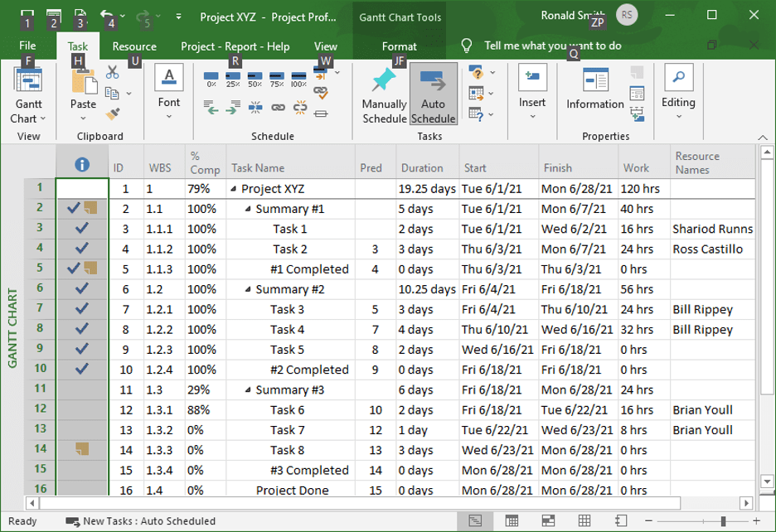The width and height of the screenshot is (776, 532).
Task: Click the Split Task icon
Action: pos(255,107)
